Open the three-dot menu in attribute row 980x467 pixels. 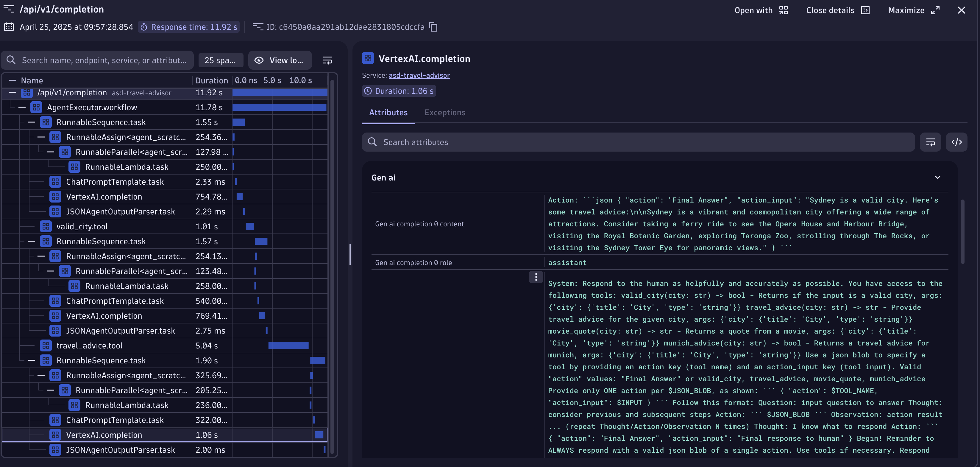536,277
